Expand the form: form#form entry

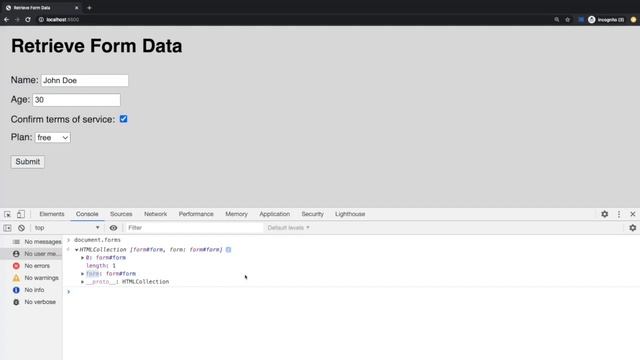pyautogui.click(x=82, y=273)
